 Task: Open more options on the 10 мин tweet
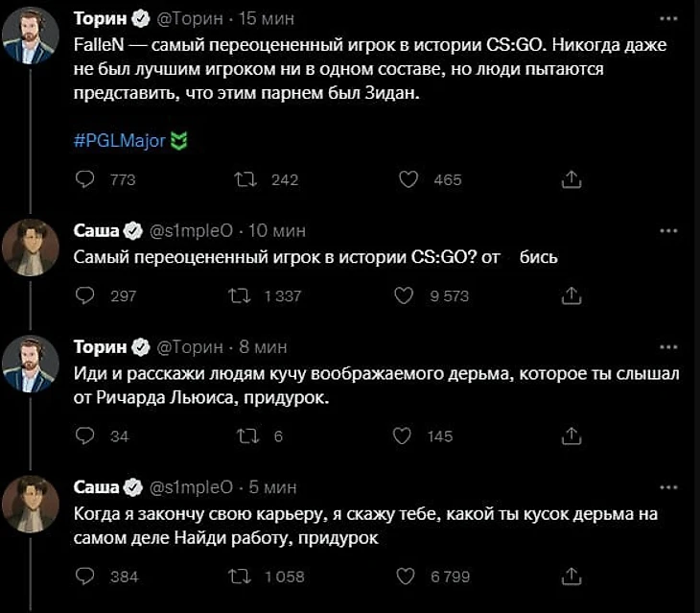pyautogui.click(x=669, y=231)
